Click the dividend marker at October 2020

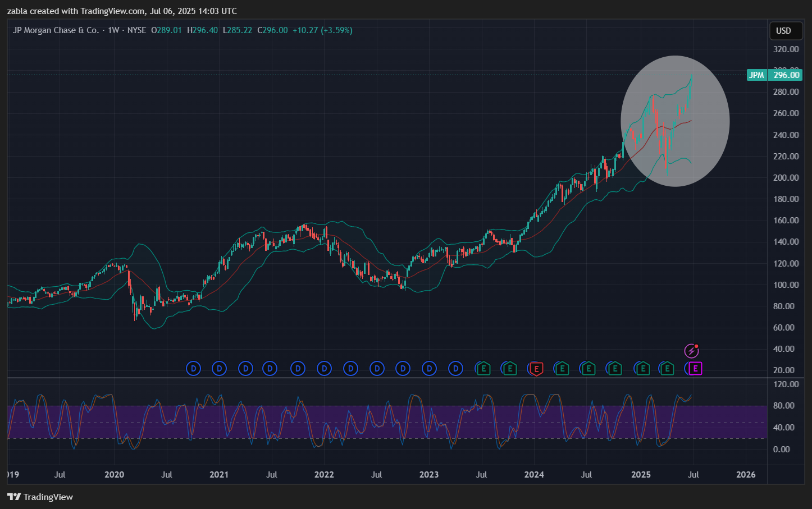pos(194,369)
